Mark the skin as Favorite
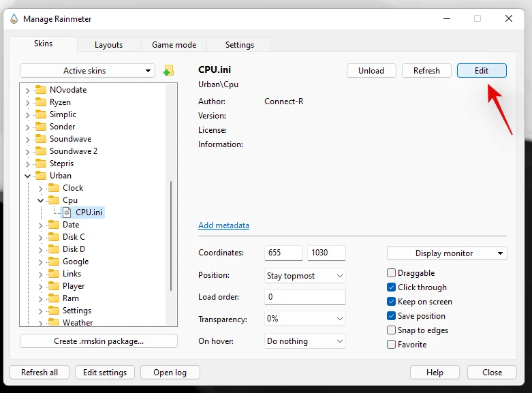532x393 pixels. point(391,344)
